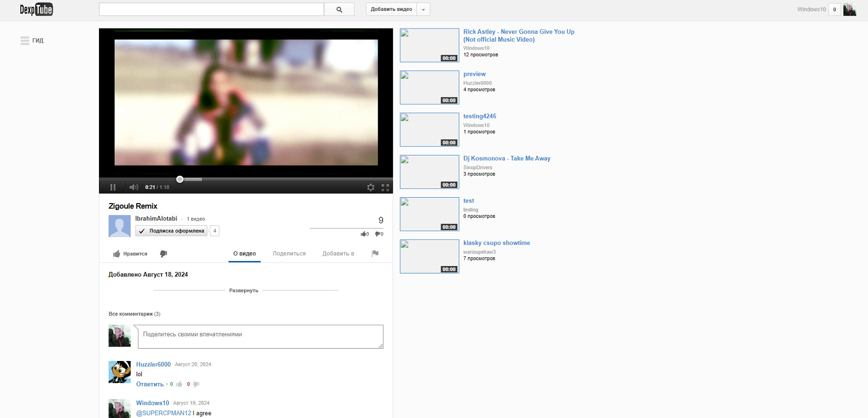Open the 'test' video by testing
Image resolution: width=868 pixels, height=418 pixels.
469,201
